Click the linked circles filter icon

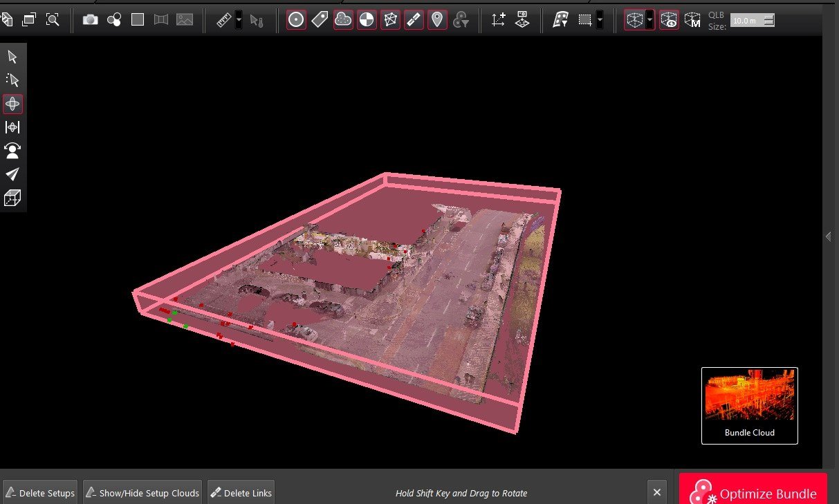[x=461, y=20]
